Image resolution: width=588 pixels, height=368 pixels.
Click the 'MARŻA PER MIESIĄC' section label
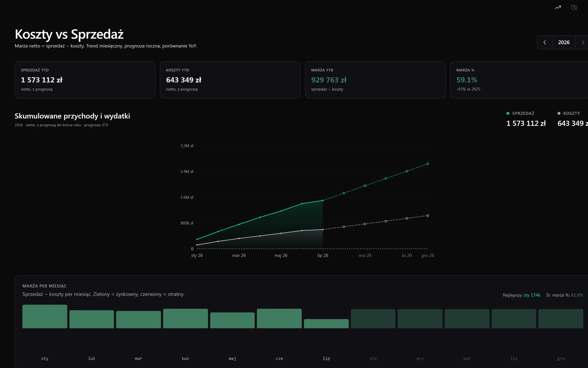[44, 286]
